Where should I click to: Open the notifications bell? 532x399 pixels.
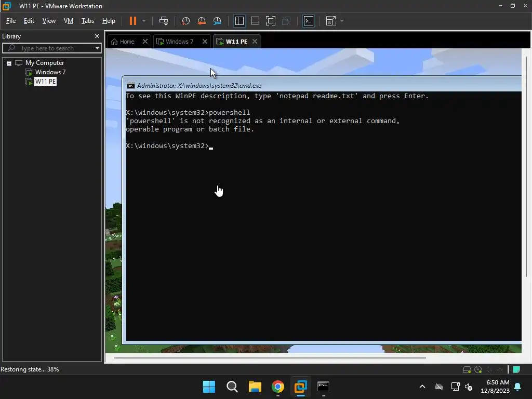coord(518,387)
